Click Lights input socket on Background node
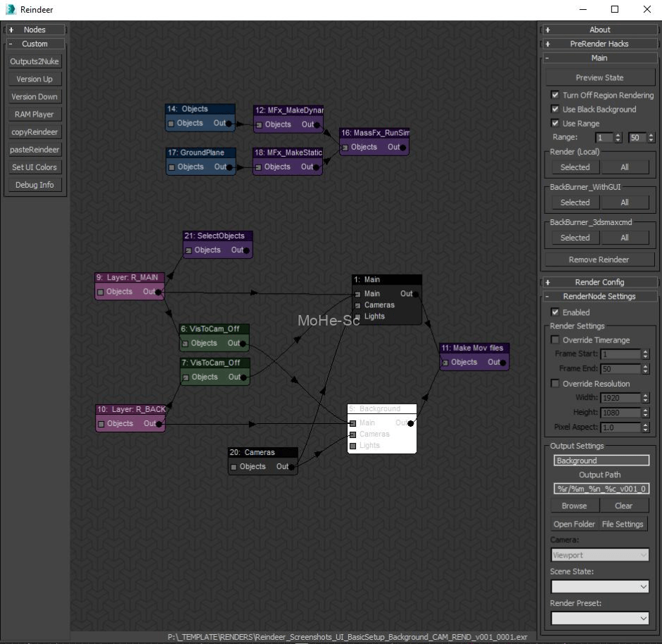The image size is (662, 644). 353,446
